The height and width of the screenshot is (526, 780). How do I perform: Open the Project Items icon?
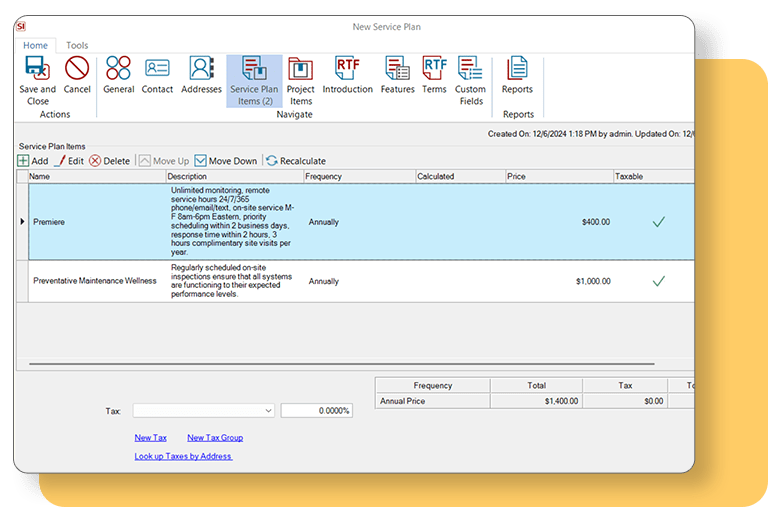pos(300,69)
